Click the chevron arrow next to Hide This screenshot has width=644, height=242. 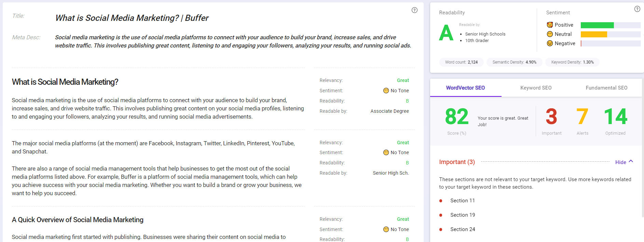631,161
